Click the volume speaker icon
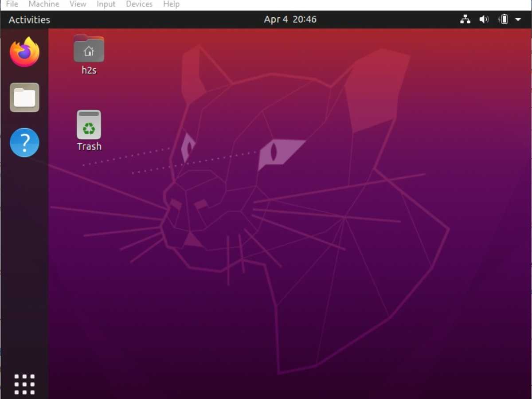Screen dimensions: 532x399 (x=484, y=20)
